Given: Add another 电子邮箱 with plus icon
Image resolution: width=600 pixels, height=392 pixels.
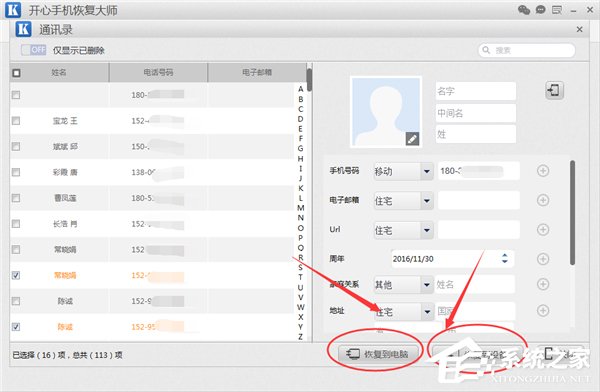Looking at the screenshot, I should tap(543, 200).
